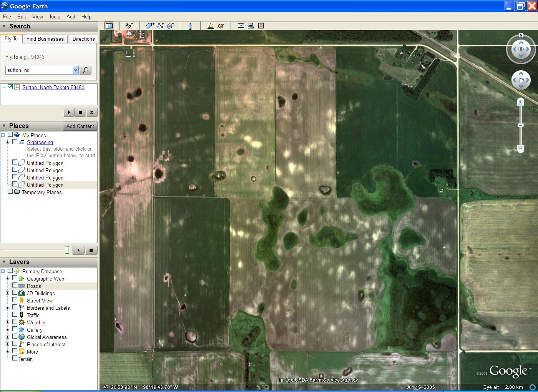Viewport: 538px width, 392px height.
Task: Collapse the Layers panel triangle
Action: tap(4, 262)
